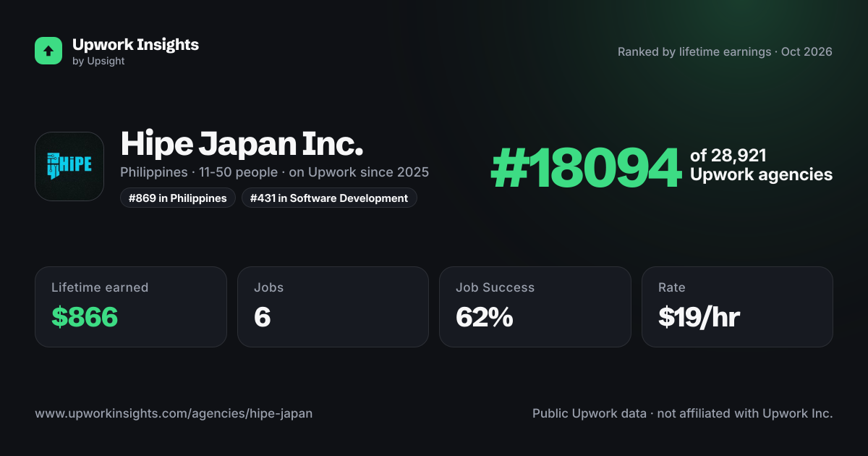The height and width of the screenshot is (456, 868).
Task: Click the '$866' lifetime earned value
Action: point(85,317)
